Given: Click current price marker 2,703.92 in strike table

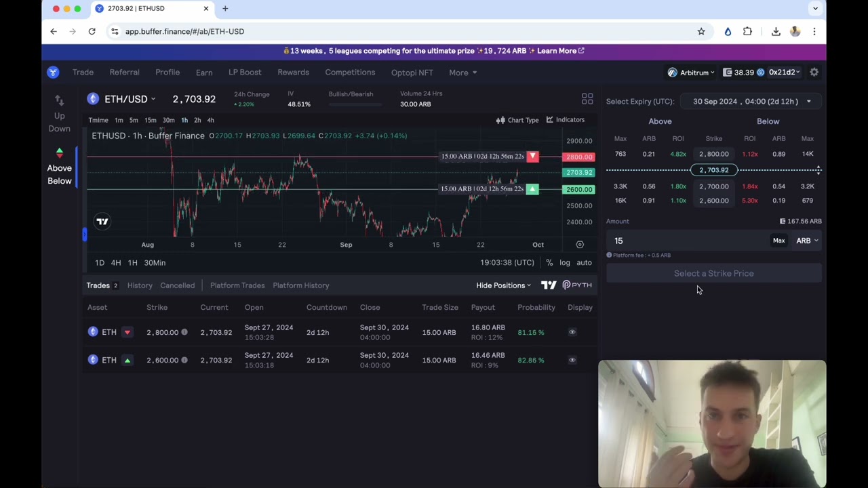Looking at the screenshot, I should 713,170.
